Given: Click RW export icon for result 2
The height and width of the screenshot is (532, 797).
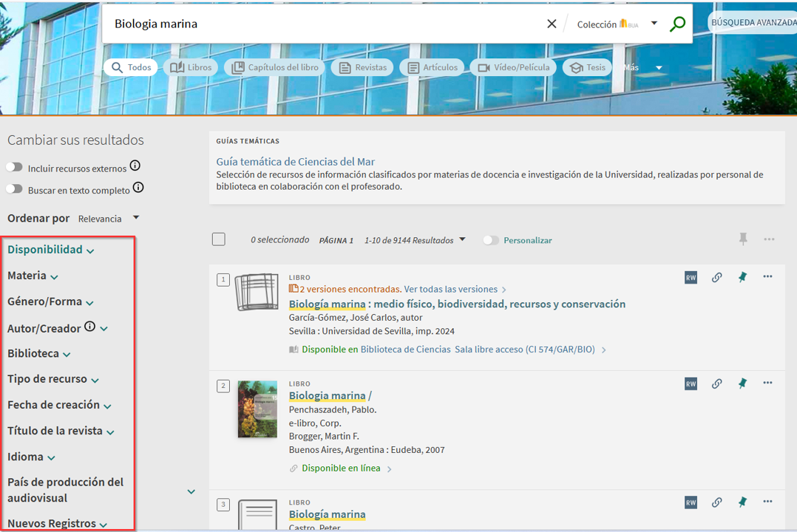Looking at the screenshot, I should pos(691,383).
